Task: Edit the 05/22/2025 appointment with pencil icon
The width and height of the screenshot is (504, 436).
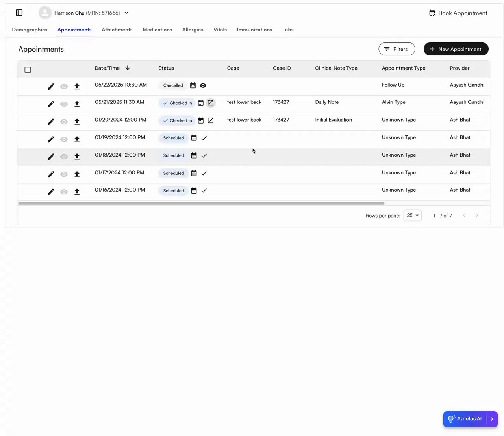Action: pos(51,87)
